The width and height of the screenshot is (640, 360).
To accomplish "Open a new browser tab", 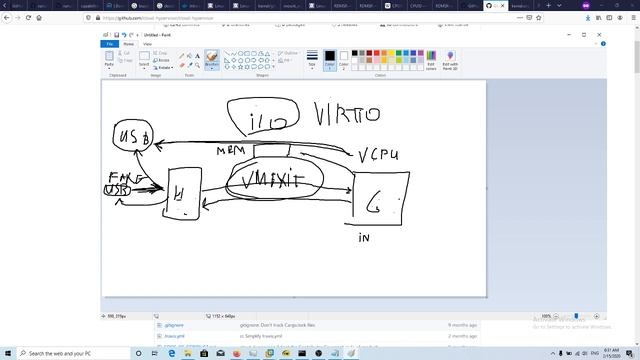I will tap(549, 5).
